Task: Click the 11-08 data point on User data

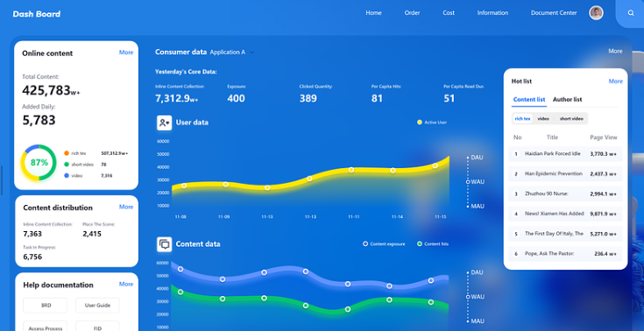Action: (184, 186)
